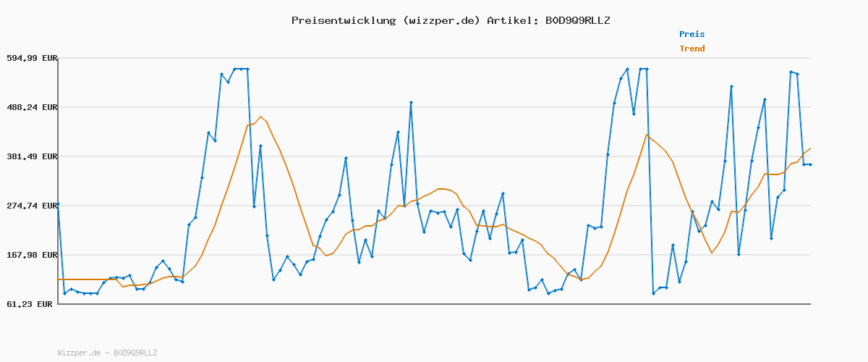Click the start of the orange trend line

click(59, 279)
